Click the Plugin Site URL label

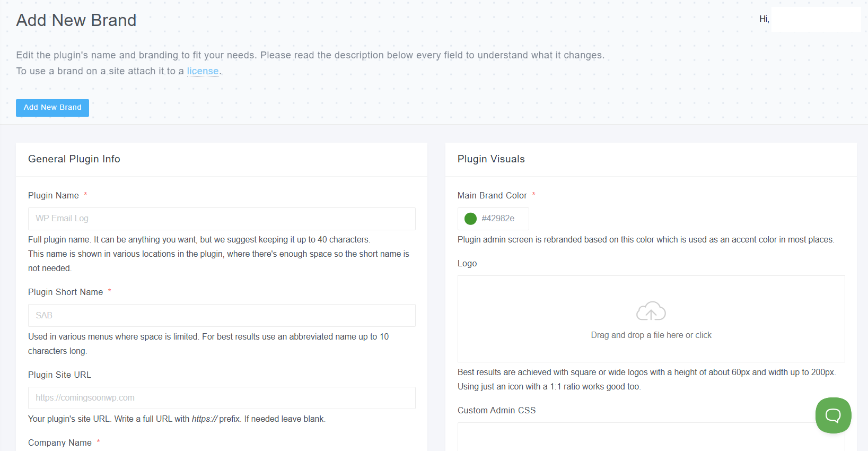coord(59,375)
